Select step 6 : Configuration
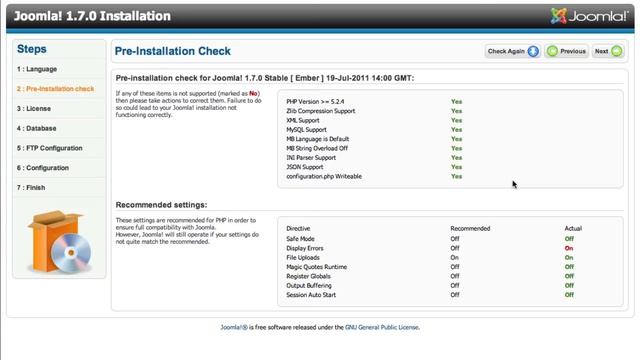The image size is (640, 360). [x=42, y=168]
